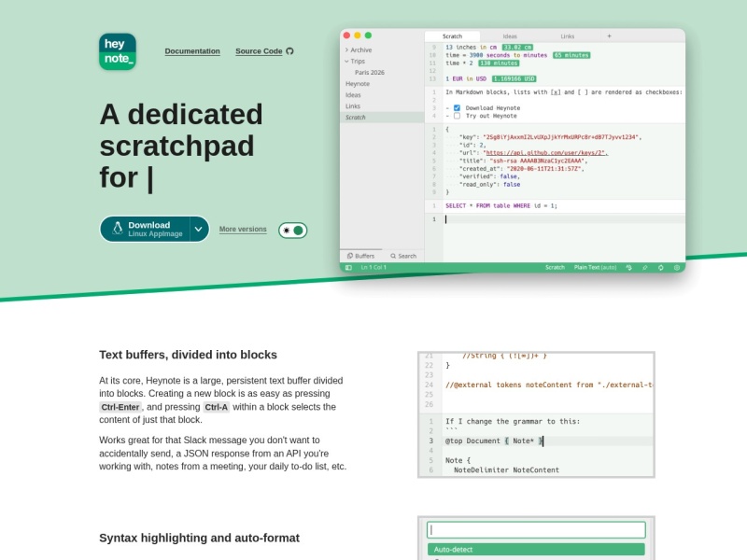Click the Heynote logo
747x560 pixels.
118,51
